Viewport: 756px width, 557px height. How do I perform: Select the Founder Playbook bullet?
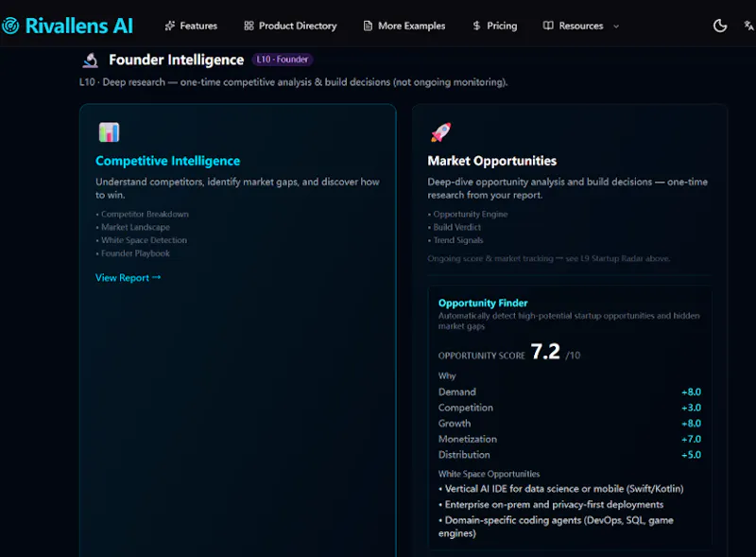(132, 252)
